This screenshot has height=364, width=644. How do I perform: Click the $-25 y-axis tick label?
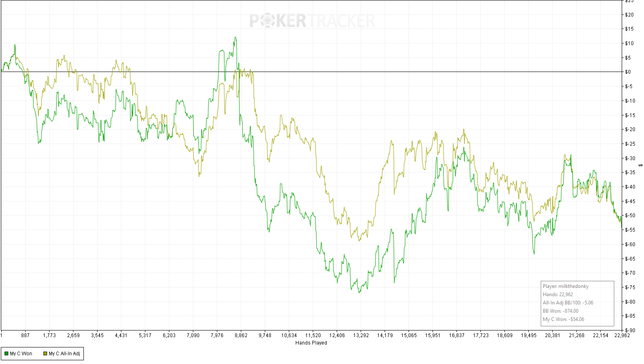tap(630, 144)
